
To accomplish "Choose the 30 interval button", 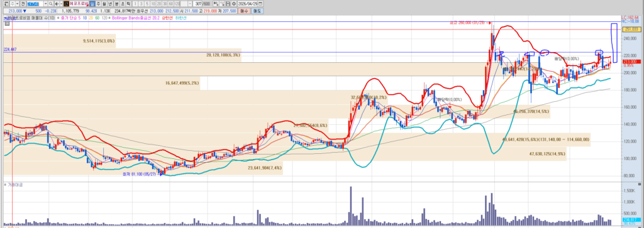I will pyautogui.click(x=165, y=4).
